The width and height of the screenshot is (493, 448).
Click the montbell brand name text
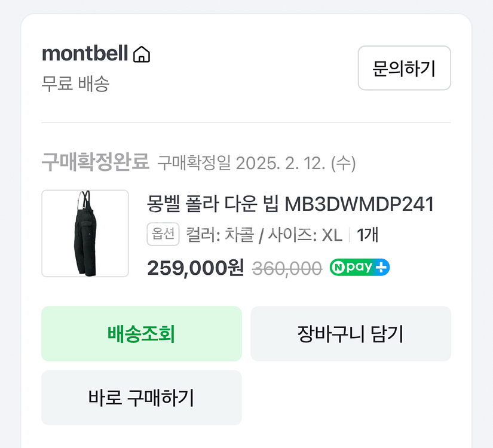tap(84, 54)
